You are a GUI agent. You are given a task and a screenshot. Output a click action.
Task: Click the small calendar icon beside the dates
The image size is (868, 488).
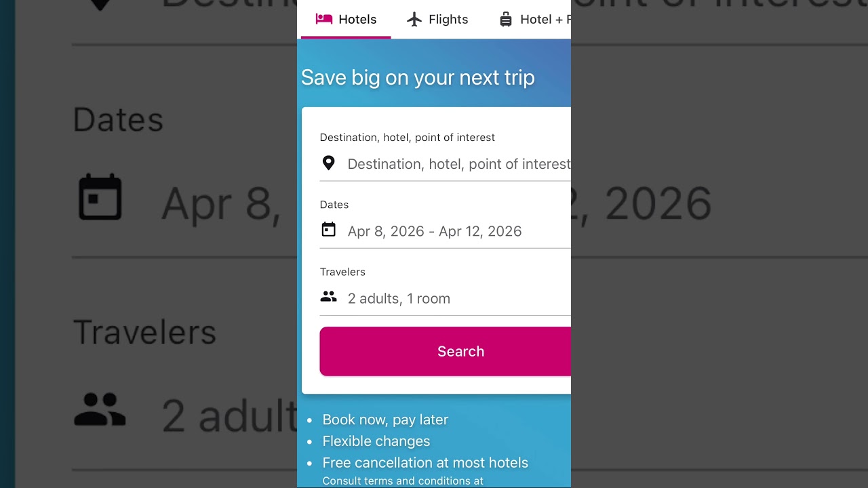coord(329,230)
